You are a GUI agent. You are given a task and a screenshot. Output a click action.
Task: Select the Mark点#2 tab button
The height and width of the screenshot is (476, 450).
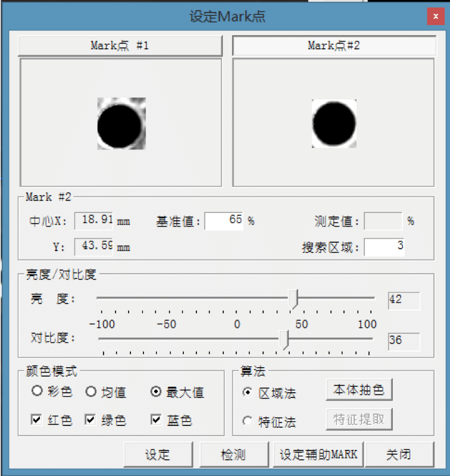333,45
